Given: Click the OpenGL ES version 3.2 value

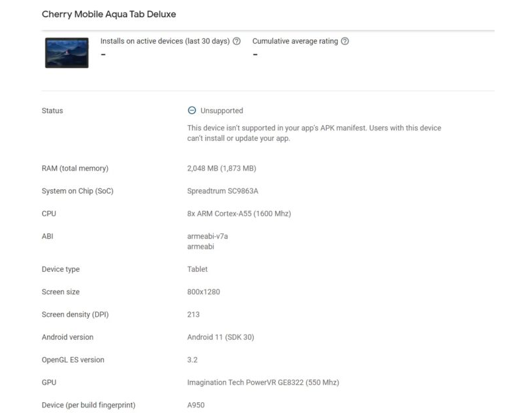Looking at the screenshot, I should [192, 359].
